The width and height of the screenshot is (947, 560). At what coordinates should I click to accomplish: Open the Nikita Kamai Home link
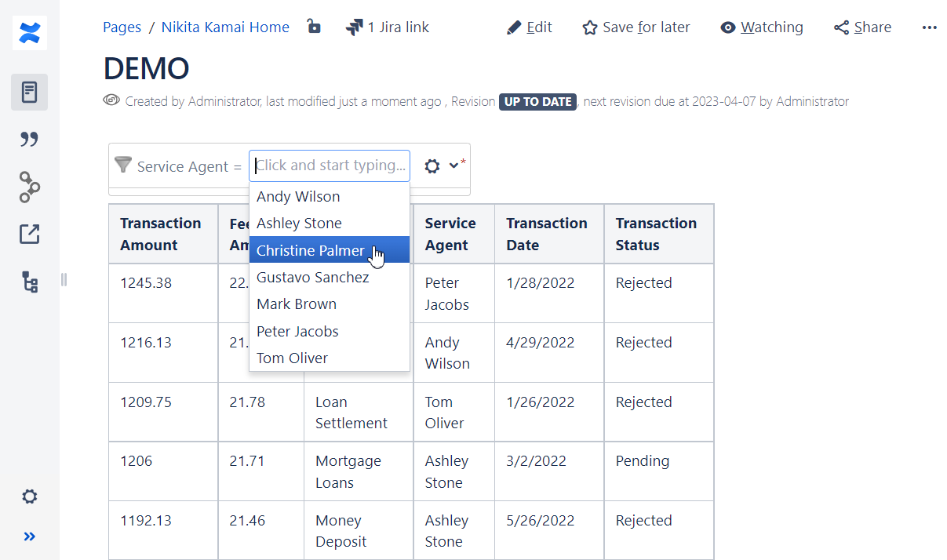(225, 27)
